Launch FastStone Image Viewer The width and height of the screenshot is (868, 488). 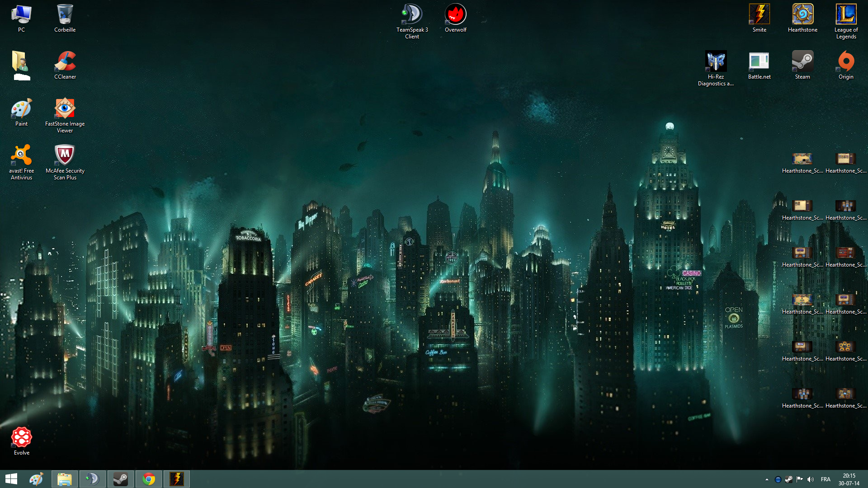pyautogui.click(x=65, y=116)
